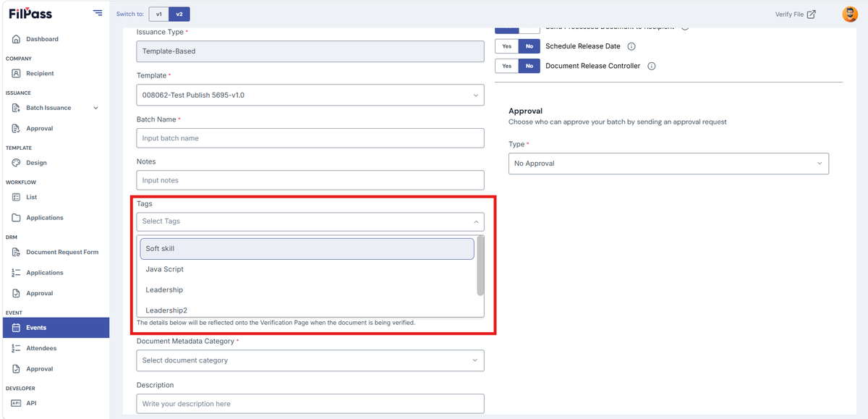The image size is (868, 419).
Task: Focus the Batch Name input field
Action: (310, 138)
